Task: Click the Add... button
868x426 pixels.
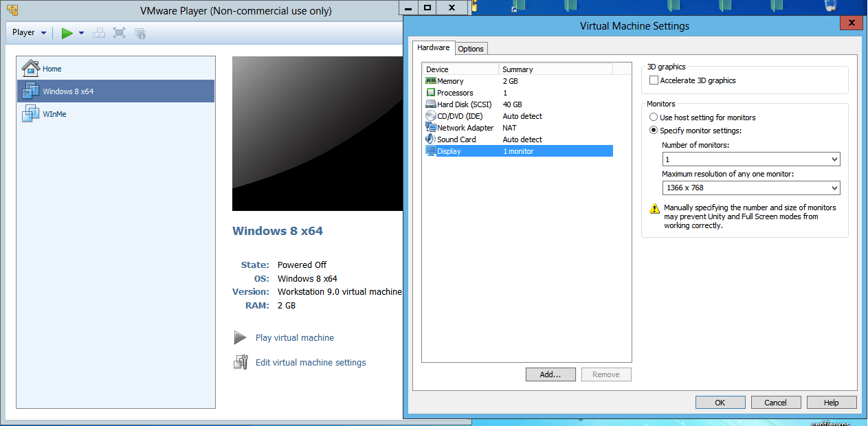Action: pos(550,374)
